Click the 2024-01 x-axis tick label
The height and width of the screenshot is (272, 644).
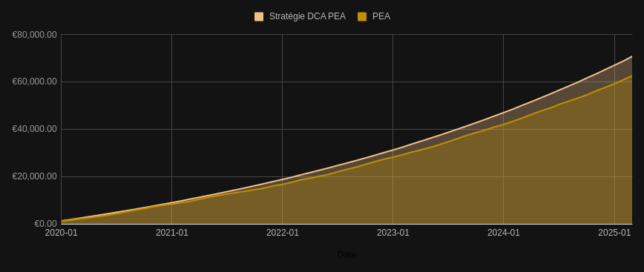[504, 233]
